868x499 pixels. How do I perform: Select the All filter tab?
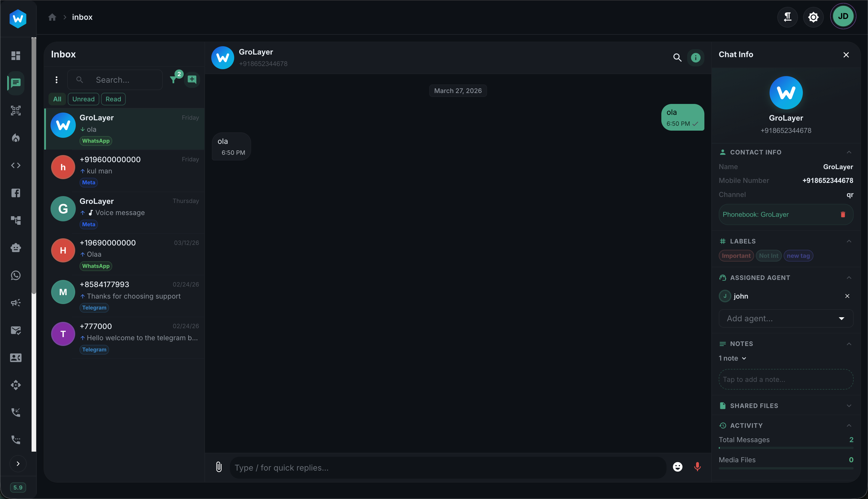click(57, 99)
